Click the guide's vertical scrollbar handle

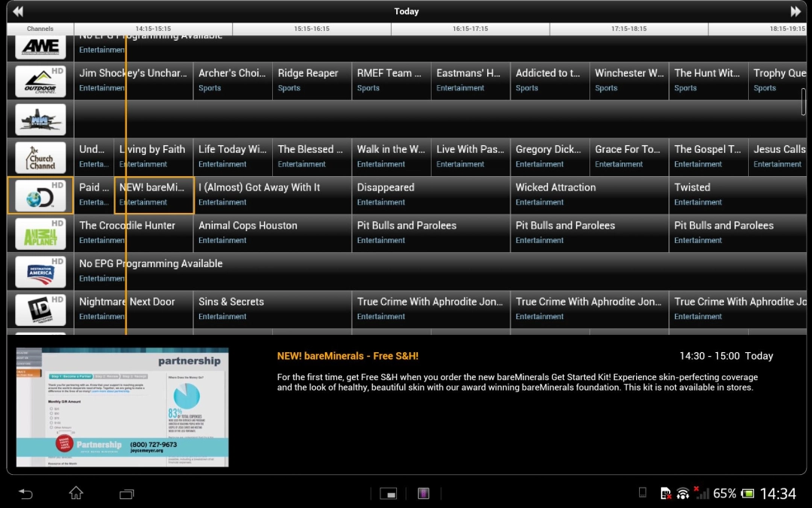click(804, 102)
